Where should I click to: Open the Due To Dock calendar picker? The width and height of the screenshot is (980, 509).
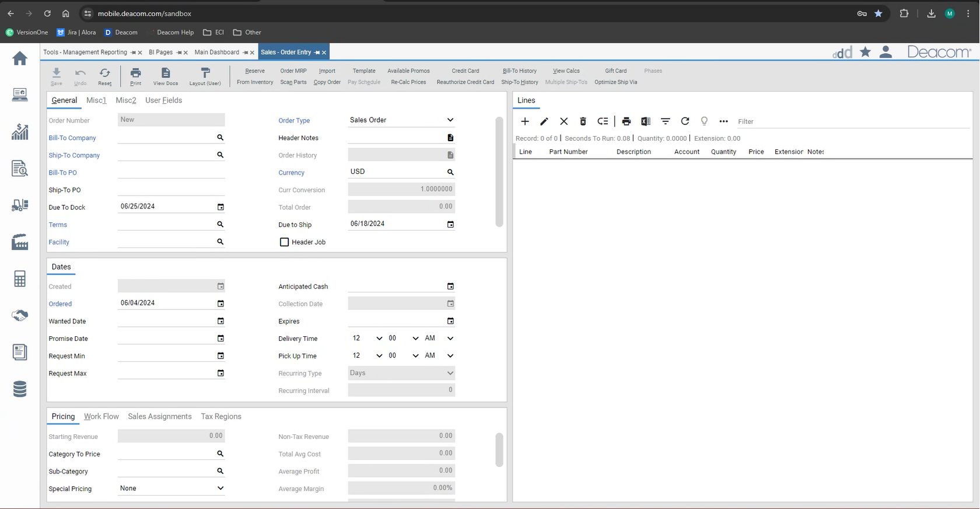[x=220, y=207]
